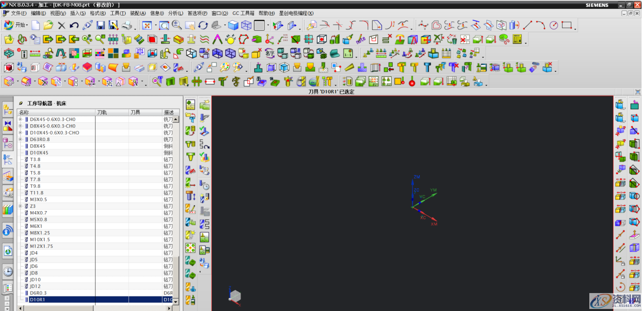Open the 开始 (Start) dropdown
Screen dimensions: 644x311
(x=16, y=25)
